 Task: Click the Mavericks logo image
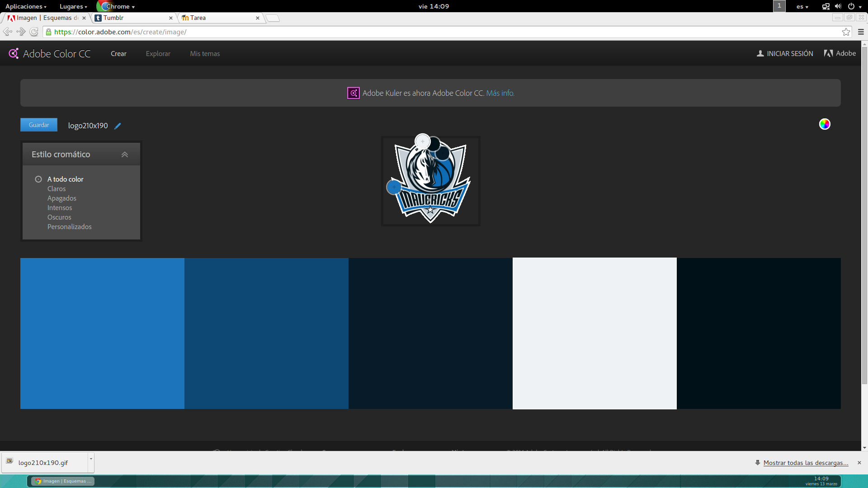click(430, 181)
